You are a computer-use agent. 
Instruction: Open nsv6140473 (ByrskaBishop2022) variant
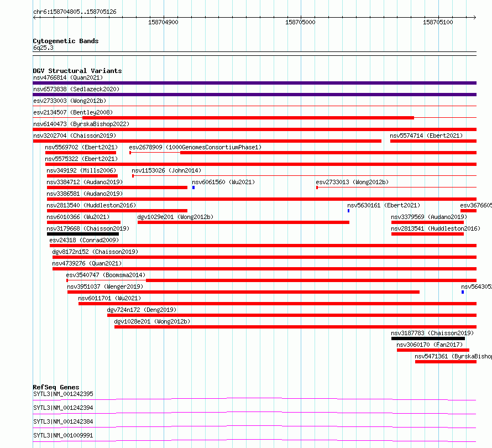[x=81, y=124]
